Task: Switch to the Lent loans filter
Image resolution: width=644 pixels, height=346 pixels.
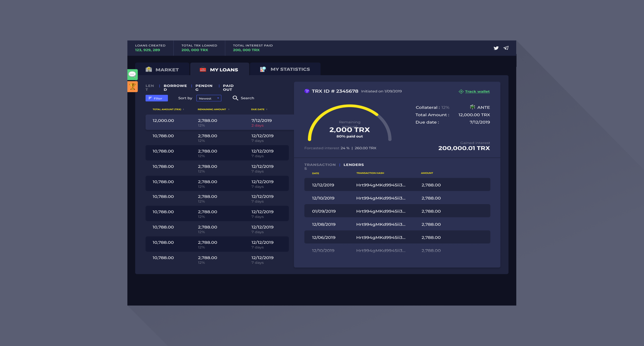Action: (x=150, y=87)
